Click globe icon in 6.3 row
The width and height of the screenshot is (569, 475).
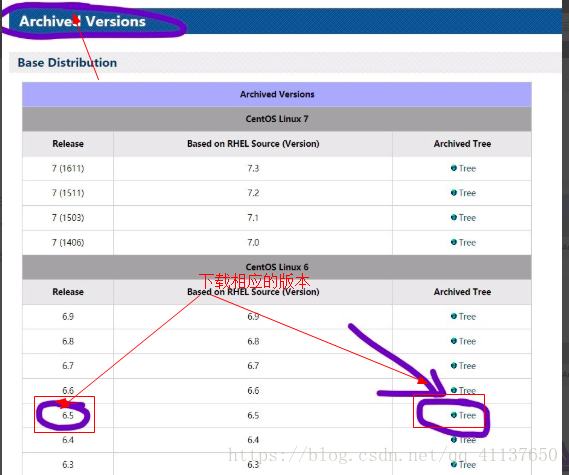click(x=454, y=464)
